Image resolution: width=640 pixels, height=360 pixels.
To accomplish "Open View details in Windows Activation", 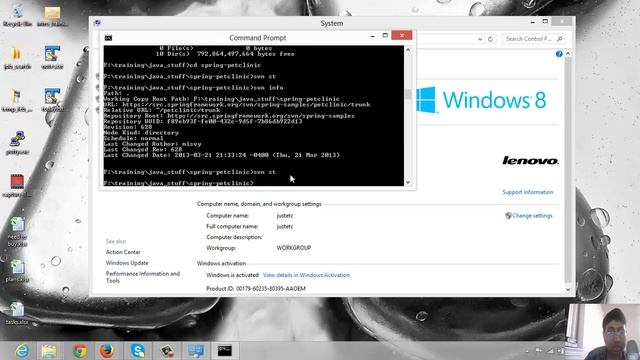I will [x=306, y=275].
